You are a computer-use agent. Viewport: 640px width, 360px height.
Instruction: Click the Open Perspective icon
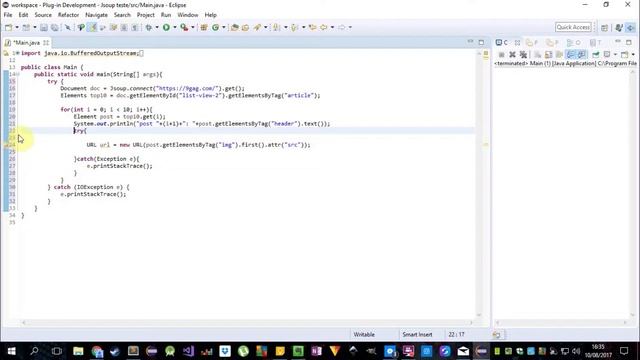click(604, 27)
